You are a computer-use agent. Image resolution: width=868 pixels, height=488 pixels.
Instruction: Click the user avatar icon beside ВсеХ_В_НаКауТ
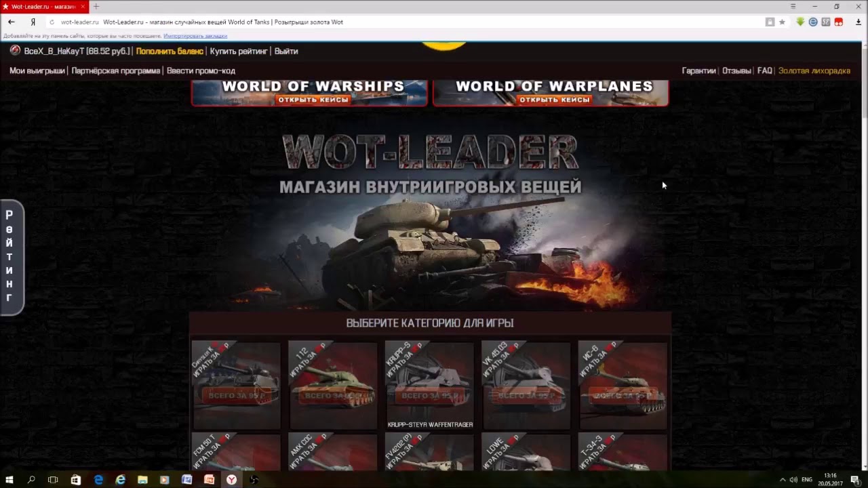(x=15, y=51)
